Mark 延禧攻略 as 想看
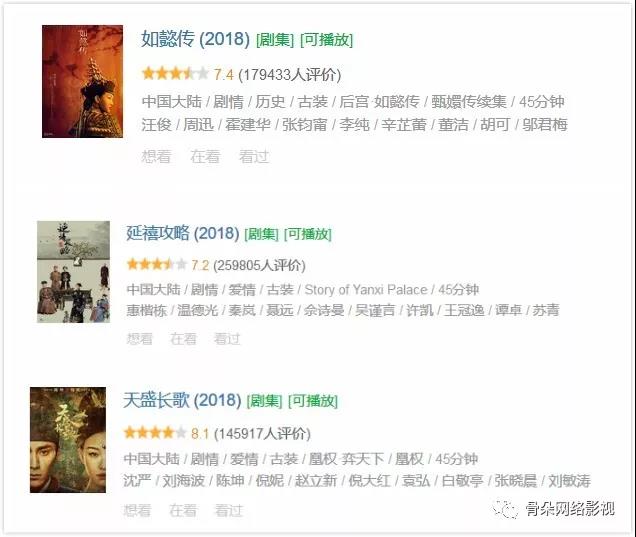Image resolution: width=636 pixels, height=537 pixels. pos(140,339)
